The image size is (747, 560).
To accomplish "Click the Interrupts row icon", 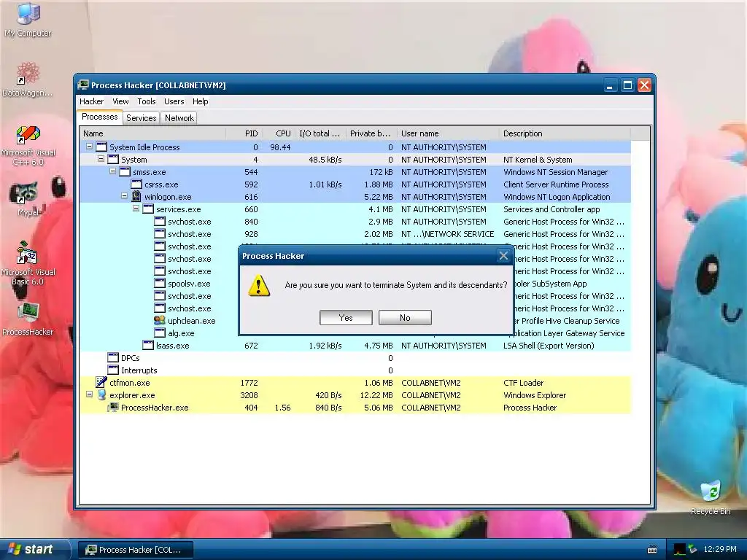I will click(x=113, y=370).
